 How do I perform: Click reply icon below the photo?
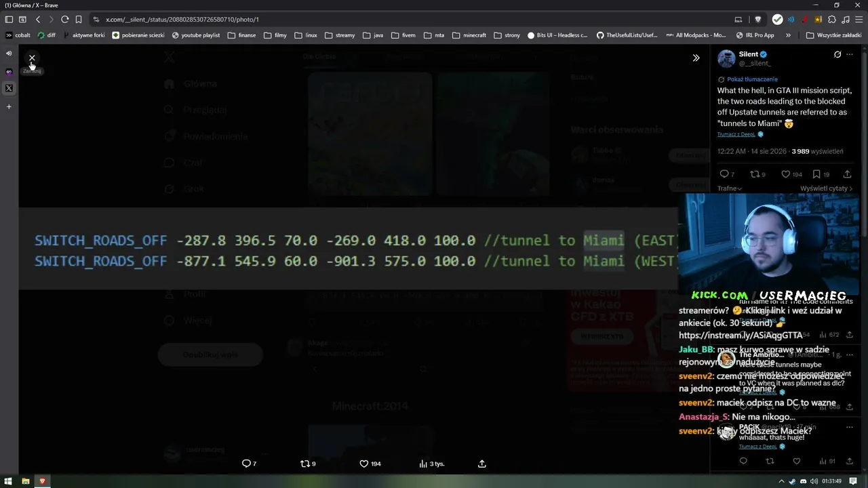(x=247, y=464)
